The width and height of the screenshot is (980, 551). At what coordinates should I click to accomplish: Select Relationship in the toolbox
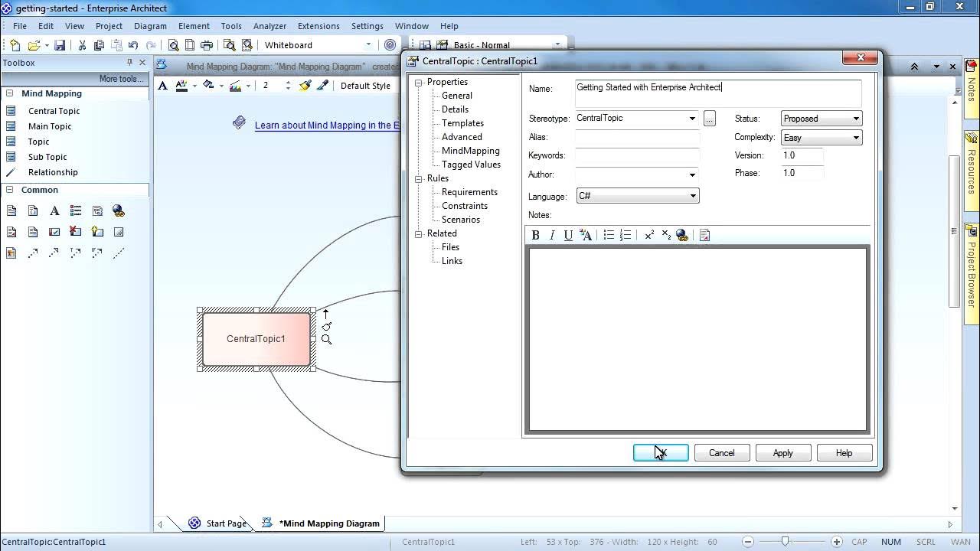53,172
